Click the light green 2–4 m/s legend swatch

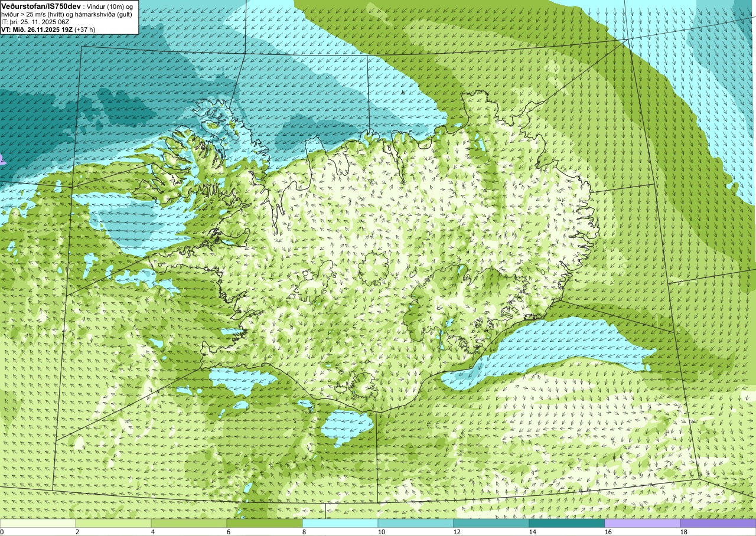click(113, 523)
